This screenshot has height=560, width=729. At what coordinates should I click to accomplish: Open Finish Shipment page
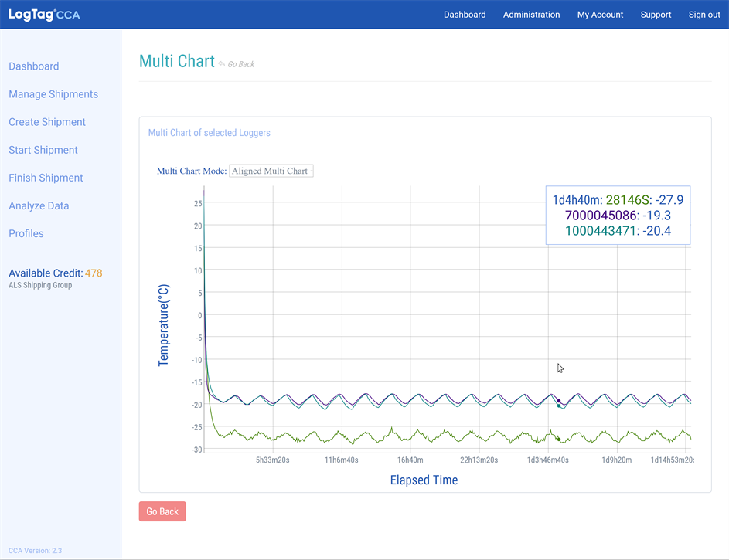(46, 178)
